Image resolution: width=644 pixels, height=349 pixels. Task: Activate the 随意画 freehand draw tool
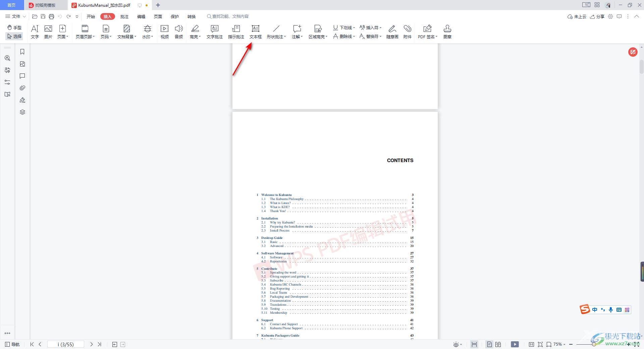pos(392,32)
